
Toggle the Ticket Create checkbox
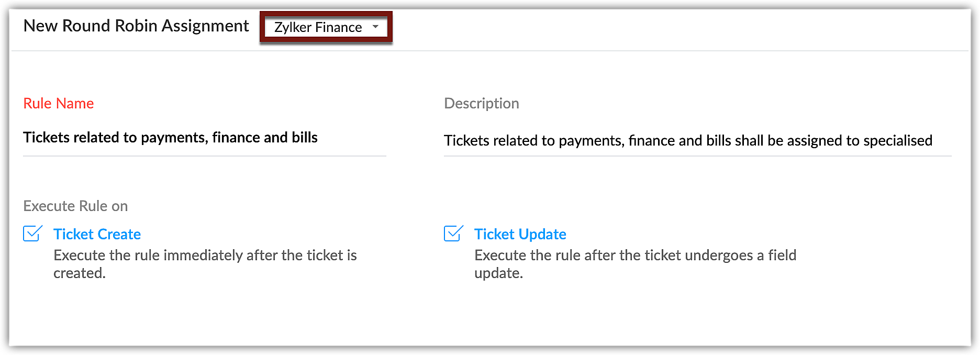[x=32, y=234]
